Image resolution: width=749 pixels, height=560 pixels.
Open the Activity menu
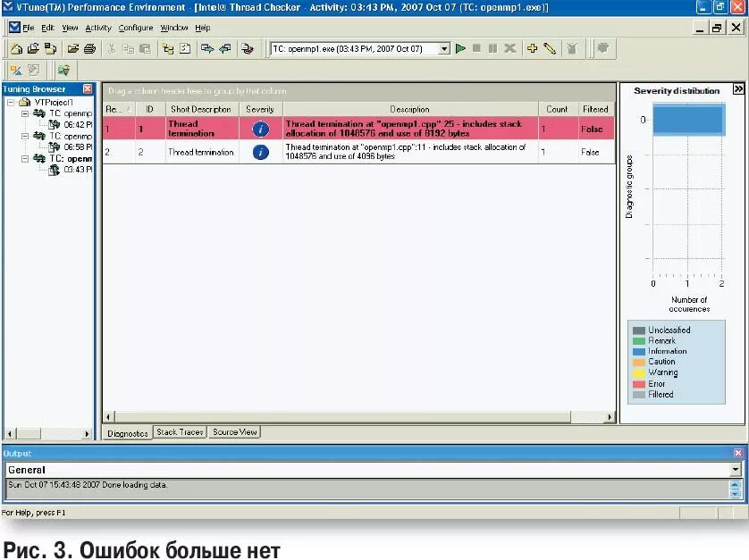tap(98, 28)
